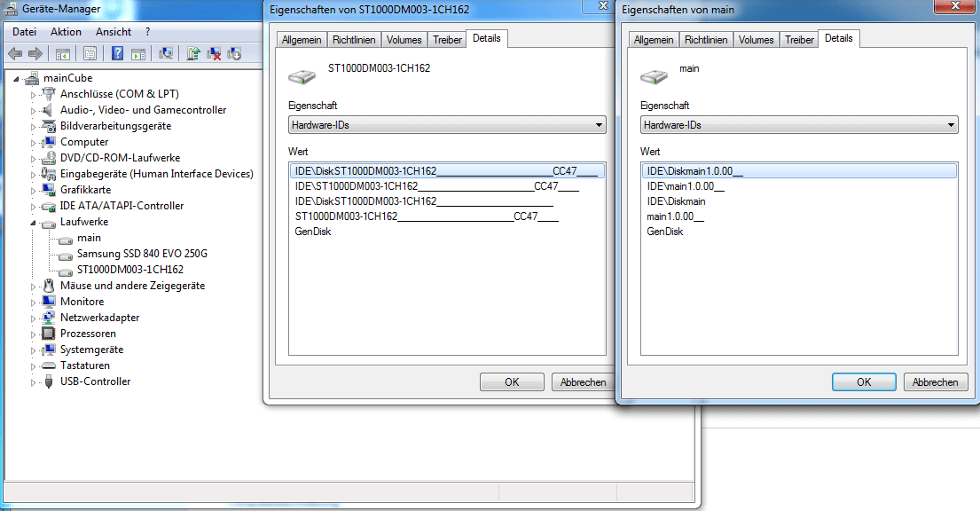Switch to Allgemein tab in ST1000DM003-1CH162 window
Screen dimensions: 980x511
pyautogui.click(x=302, y=39)
